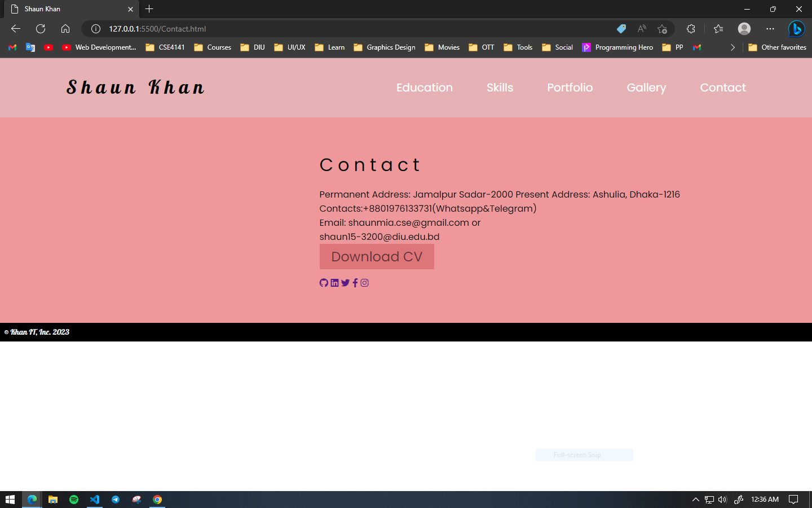Screen dimensions: 812x508
Task: Open the Twitter bird icon
Action: (x=345, y=283)
